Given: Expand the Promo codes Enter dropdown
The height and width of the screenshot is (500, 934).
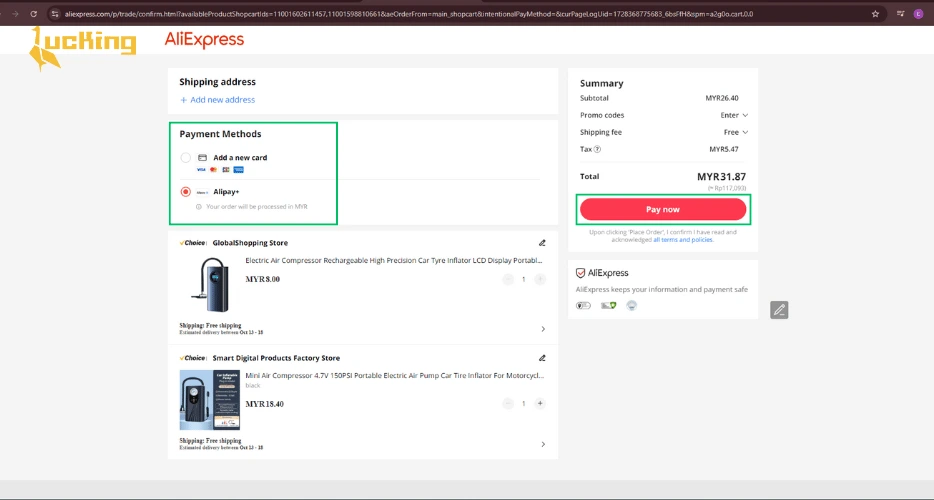Looking at the screenshot, I should tap(734, 115).
